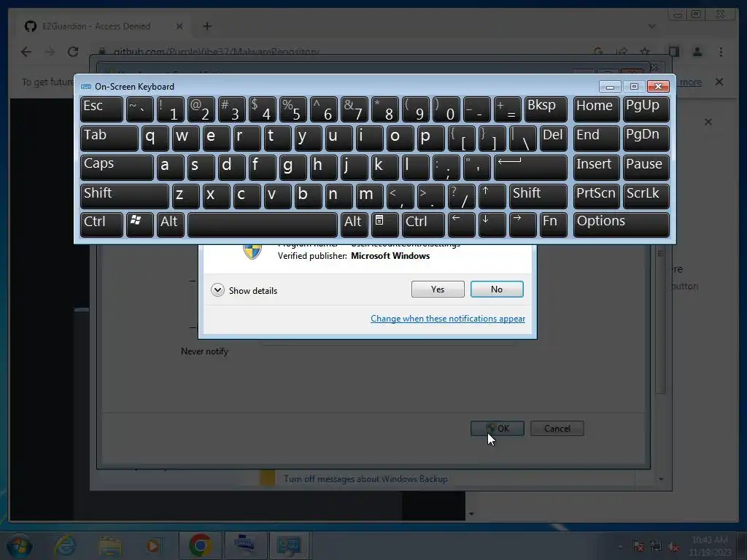This screenshot has height=560, width=747.
Task: Expand Show details in UAC dialog
Action: point(244,290)
